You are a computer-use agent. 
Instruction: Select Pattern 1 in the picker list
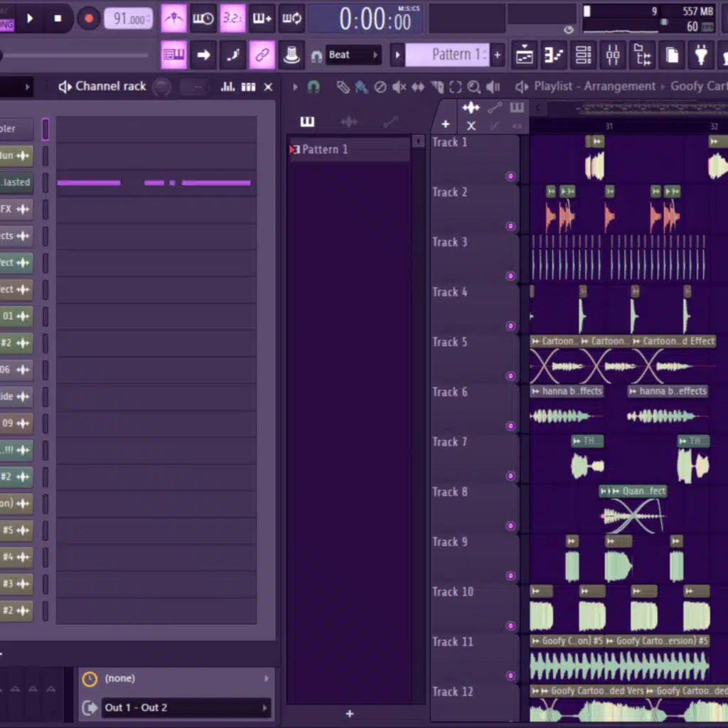click(326, 149)
